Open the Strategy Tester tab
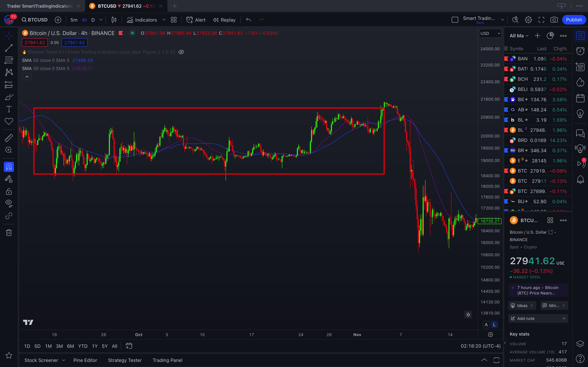588x367 pixels. click(125, 360)
